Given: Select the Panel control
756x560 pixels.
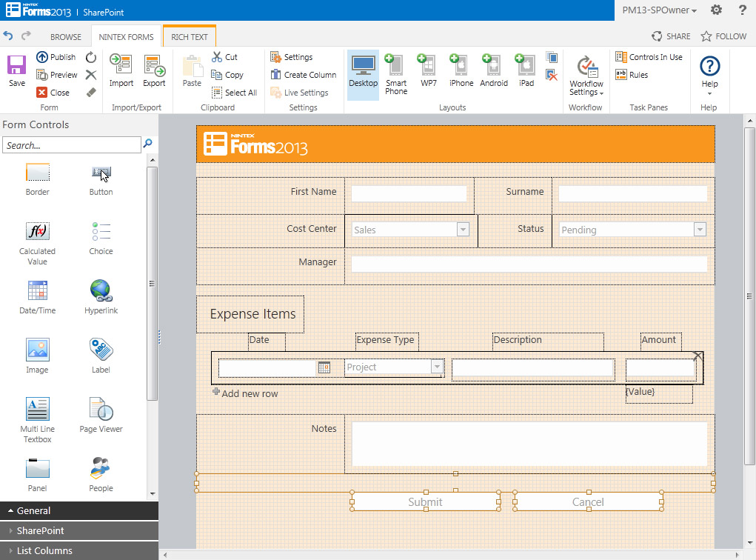Looking at the screenshot, I should coord(38,475).
